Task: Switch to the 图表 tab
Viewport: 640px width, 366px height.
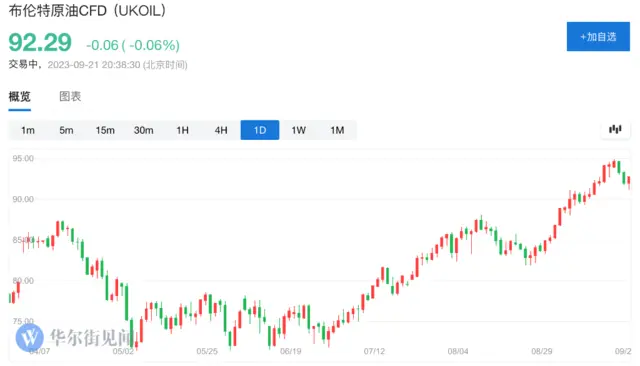Action: click(70, 97)
